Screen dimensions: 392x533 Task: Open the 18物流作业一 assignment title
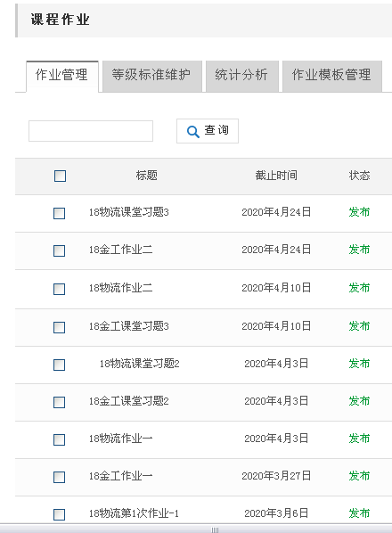point(120,439)
